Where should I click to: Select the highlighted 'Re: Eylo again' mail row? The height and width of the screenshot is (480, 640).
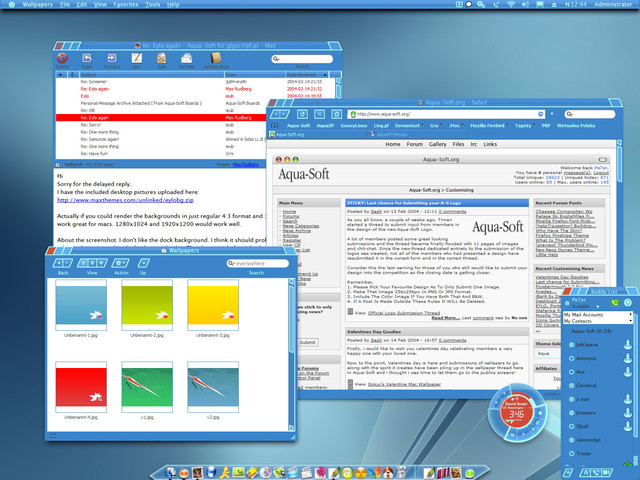(x=161, y=118)
